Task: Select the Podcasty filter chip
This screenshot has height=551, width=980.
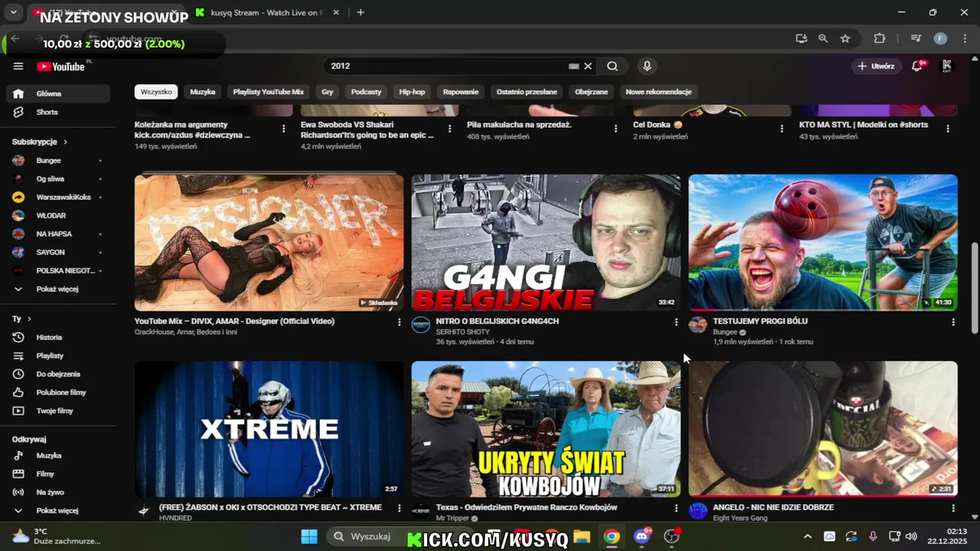Action: click(366, 92)
